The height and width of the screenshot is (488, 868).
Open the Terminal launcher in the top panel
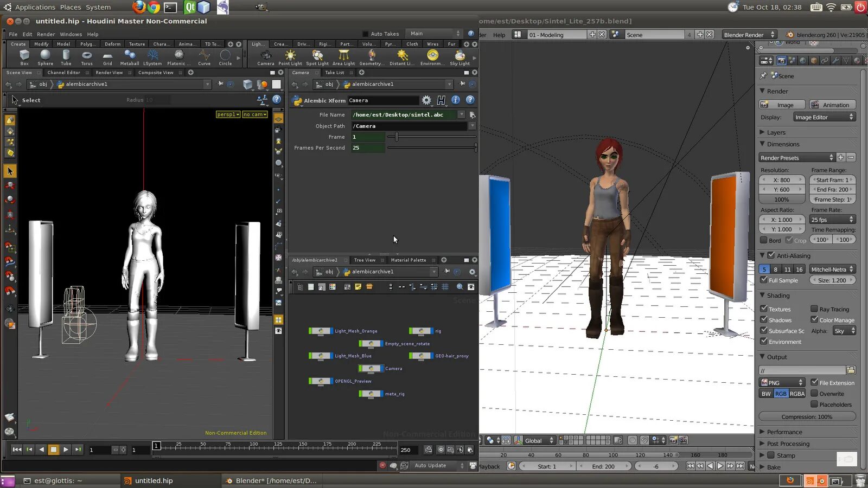point(170,7)
